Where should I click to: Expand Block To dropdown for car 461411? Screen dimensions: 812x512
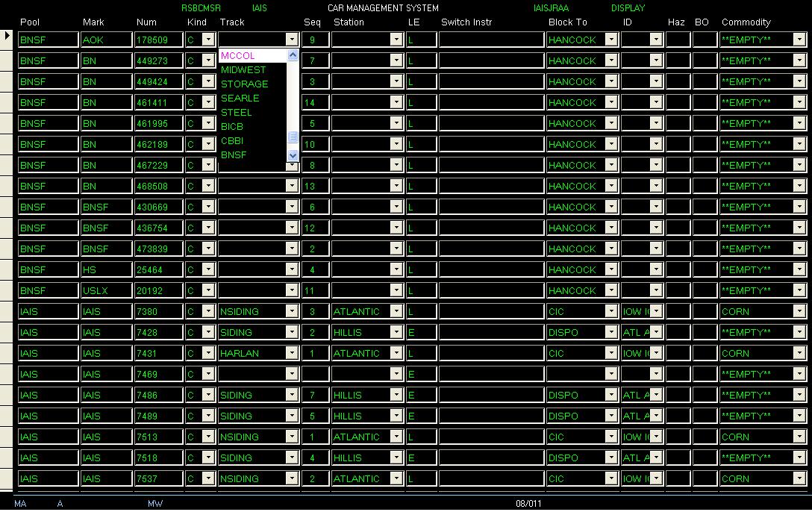pyautogui.click(x=611, y=102)
